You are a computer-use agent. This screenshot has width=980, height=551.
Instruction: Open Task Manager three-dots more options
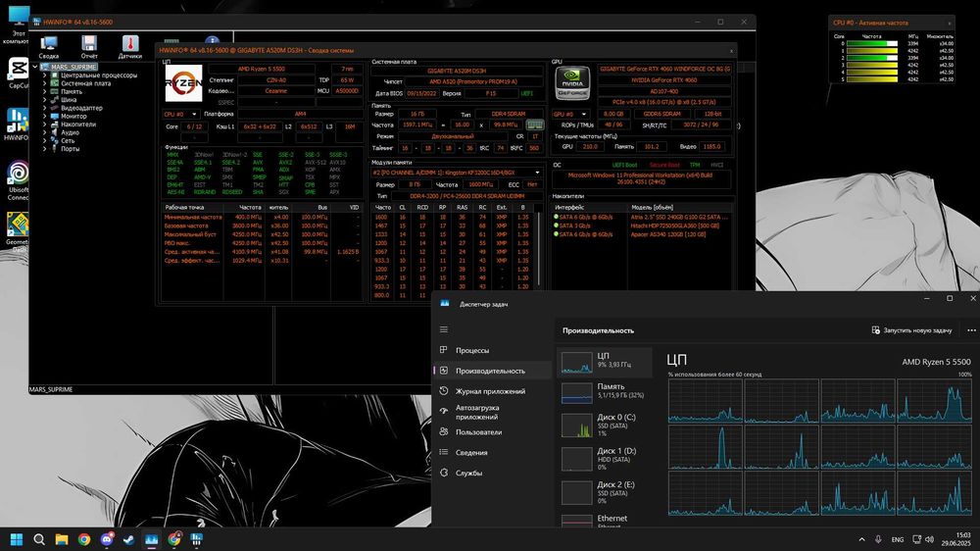point(970,330)
